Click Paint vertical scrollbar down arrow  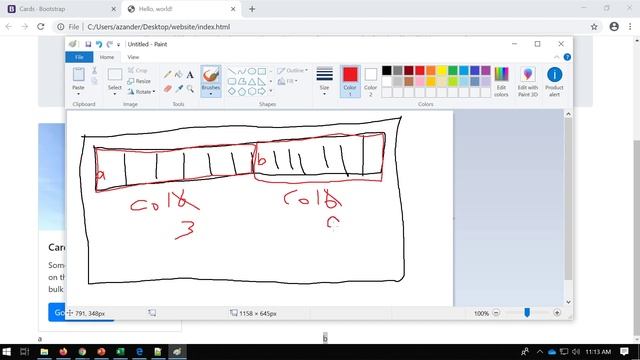click(568, 302)
